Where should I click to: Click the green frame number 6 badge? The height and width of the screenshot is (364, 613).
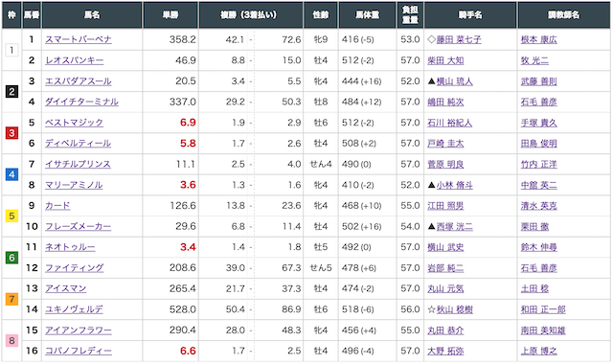(11, 258)
